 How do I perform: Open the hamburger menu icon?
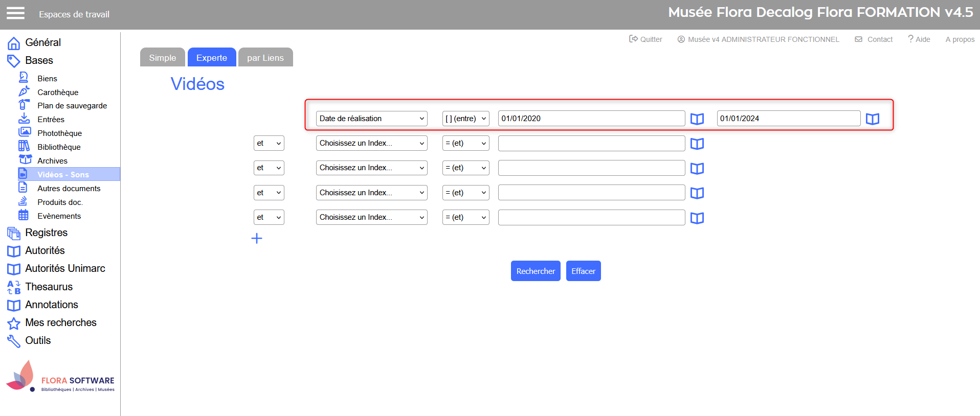15,13
